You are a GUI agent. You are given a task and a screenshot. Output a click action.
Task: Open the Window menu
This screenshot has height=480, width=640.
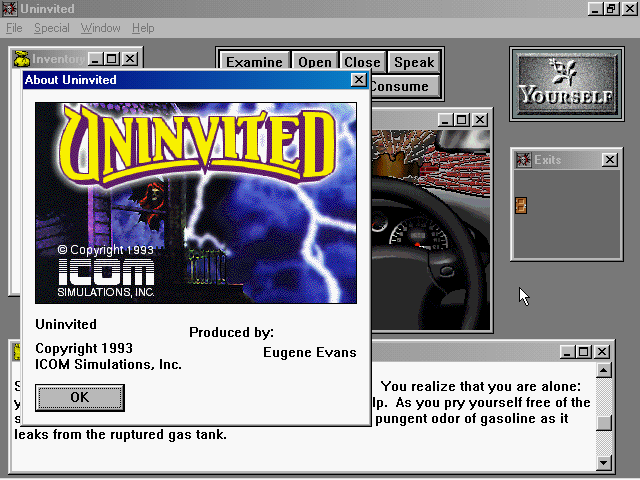pos(100,28)
